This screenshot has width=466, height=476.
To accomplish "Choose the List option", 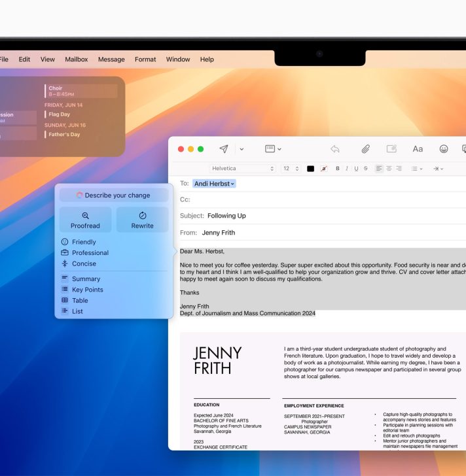I will (x=77, y=311).
